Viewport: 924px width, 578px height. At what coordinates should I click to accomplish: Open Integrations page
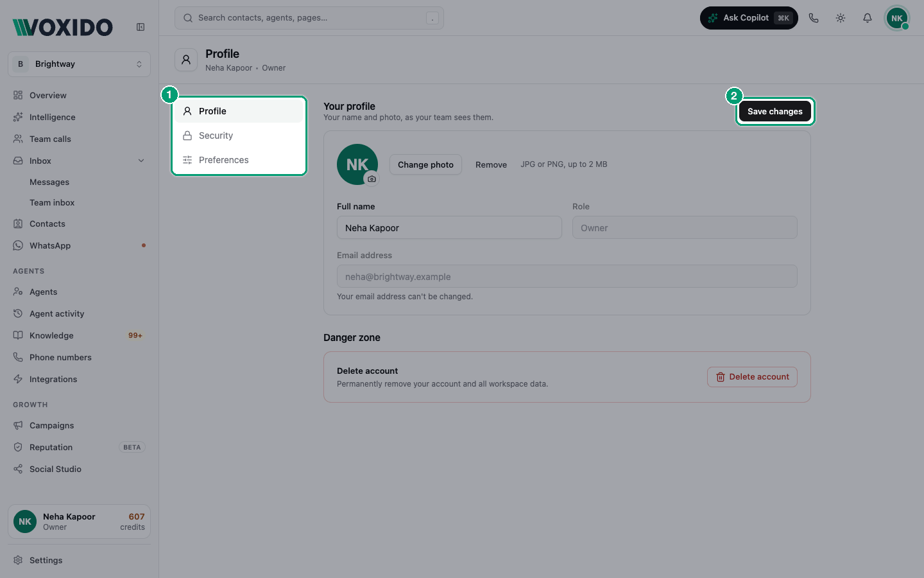click(x=79, y=379)
